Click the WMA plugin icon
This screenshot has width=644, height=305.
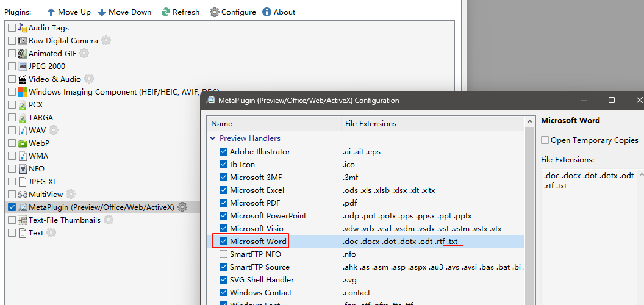pos(23,156)
